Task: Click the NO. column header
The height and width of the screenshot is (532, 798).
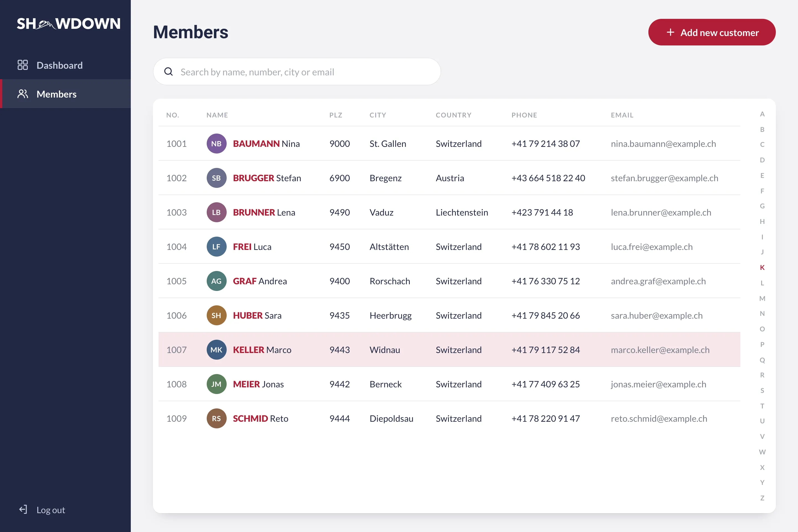Action: pyautogui.click(x=173, y=115)
